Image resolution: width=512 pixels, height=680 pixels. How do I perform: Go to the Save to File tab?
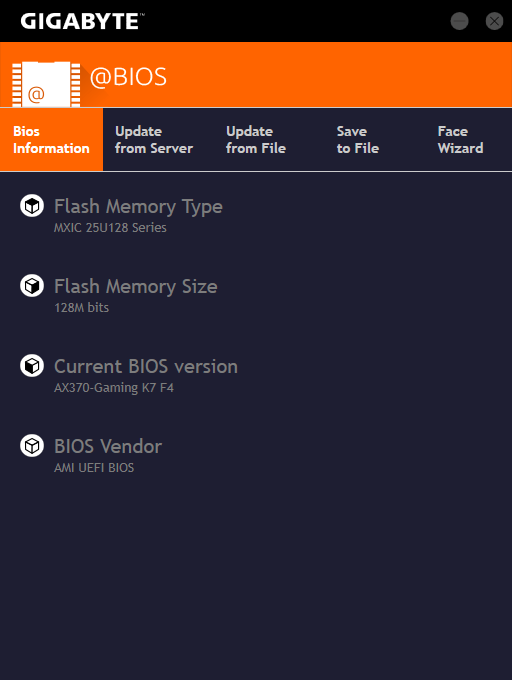coord(358,140)
